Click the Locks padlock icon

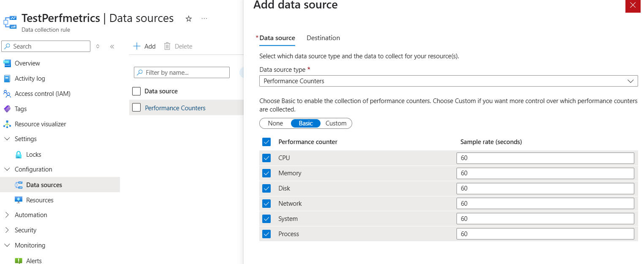point(19,155)
